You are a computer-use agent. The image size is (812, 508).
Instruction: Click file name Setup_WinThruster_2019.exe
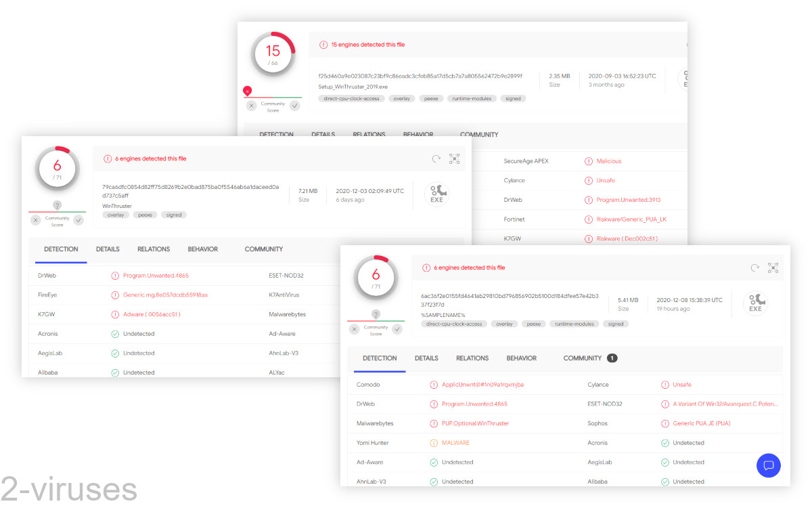(353, 87)
